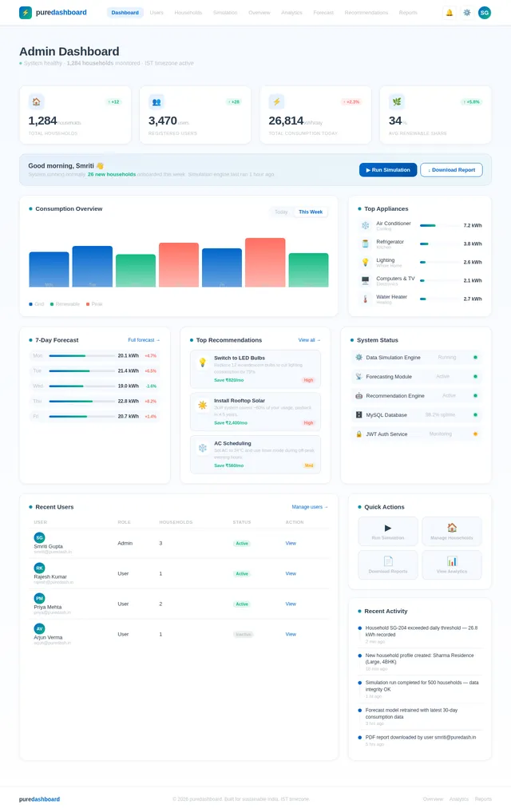Click the puredashboard lightning logo icon
The height and width of the screenshot is (812, 511).
26,13
